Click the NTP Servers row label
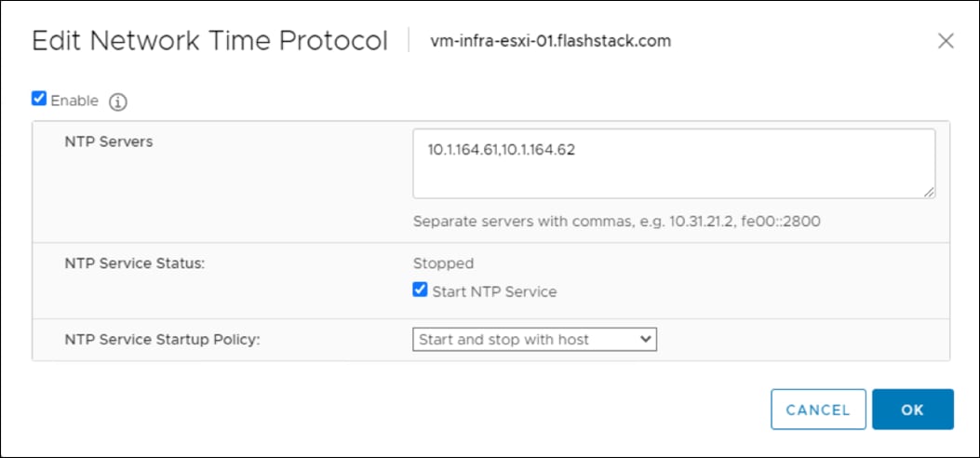 tap(109, 141)
